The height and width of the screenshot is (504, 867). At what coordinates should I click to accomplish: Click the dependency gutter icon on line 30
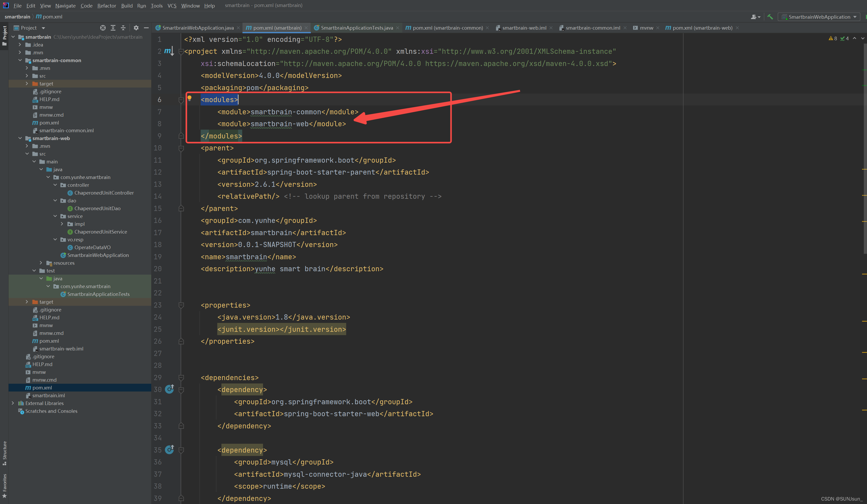pyautogui.click(x=170, y=389)
